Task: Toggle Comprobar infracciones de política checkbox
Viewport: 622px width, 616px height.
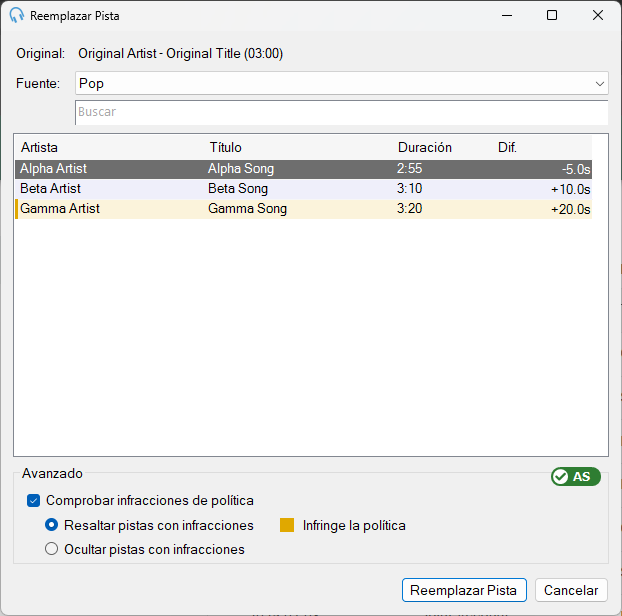Action: (x=34, y=501)
